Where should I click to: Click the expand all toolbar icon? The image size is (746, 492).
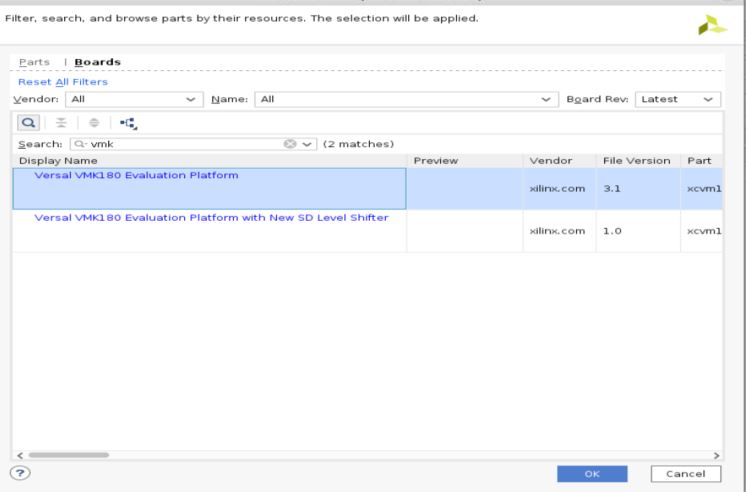point(93,124)
